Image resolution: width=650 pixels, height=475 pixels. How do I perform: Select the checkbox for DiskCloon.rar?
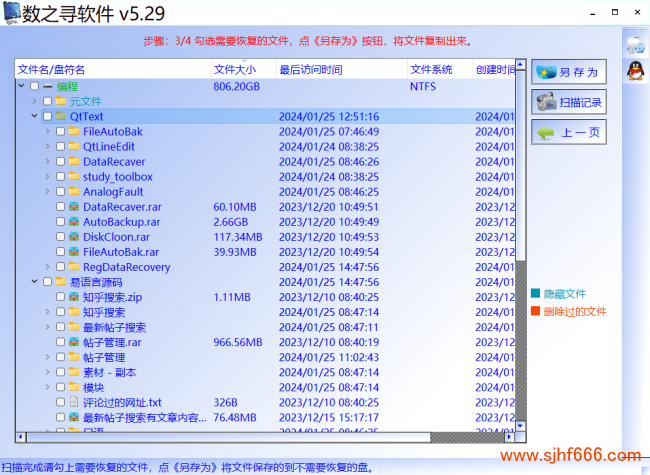61,237
